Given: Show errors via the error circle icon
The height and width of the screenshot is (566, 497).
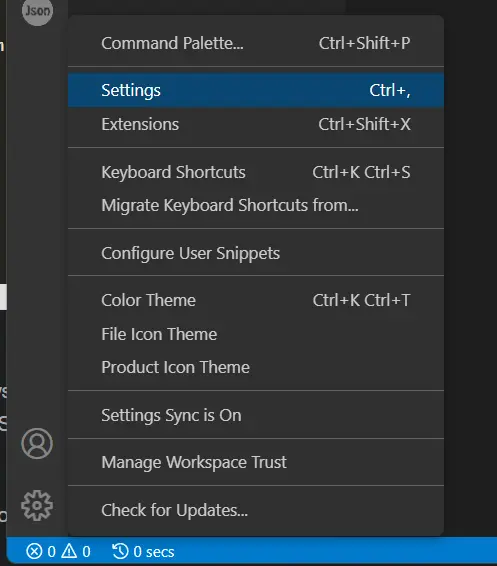Looking at the screenshot, I should (34, 552).
